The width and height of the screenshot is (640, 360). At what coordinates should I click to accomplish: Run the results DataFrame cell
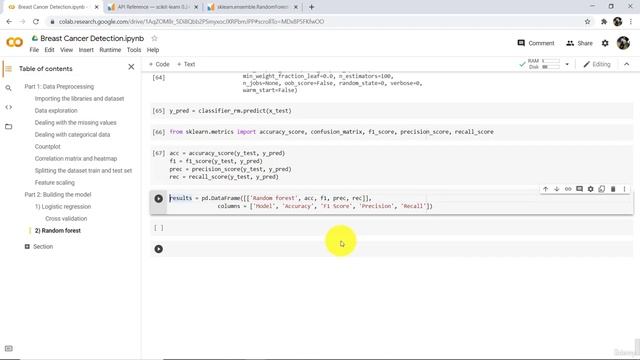158,198
